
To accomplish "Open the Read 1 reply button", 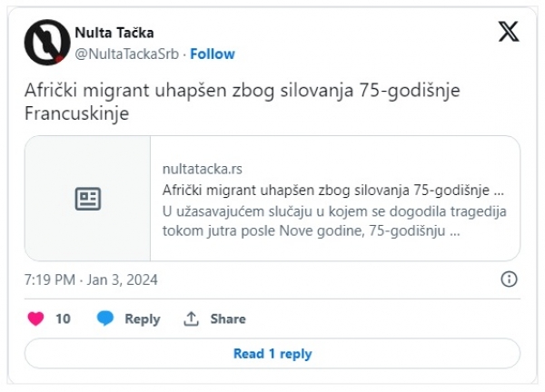I will click(272, 354).
